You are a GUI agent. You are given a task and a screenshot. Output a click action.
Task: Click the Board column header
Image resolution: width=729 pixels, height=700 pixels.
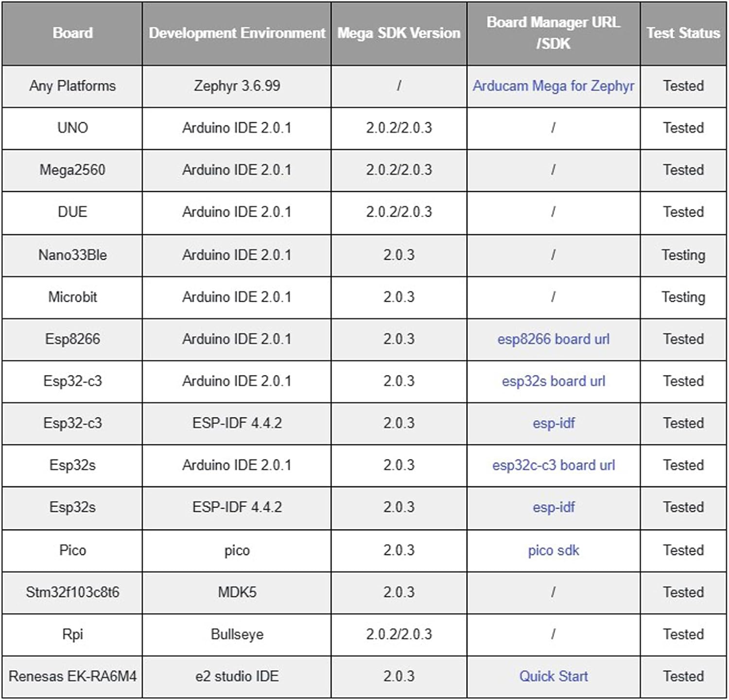(x=72, y=33)
